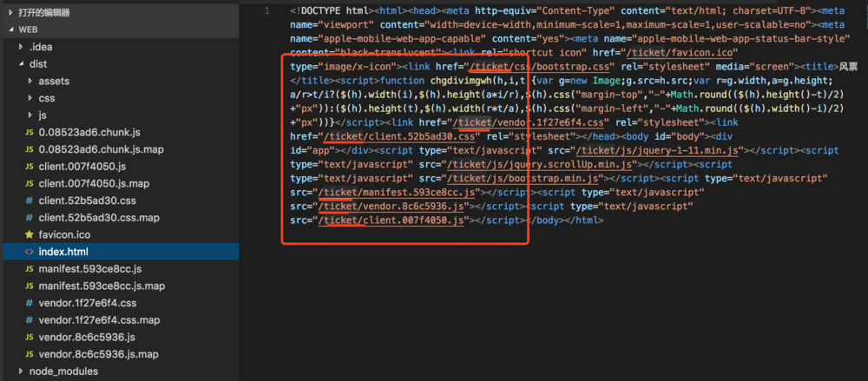Follow /ticket/css/bootstrap.css link in code
The height and width of the screenshot is (381, 868).
pos(541,67)
